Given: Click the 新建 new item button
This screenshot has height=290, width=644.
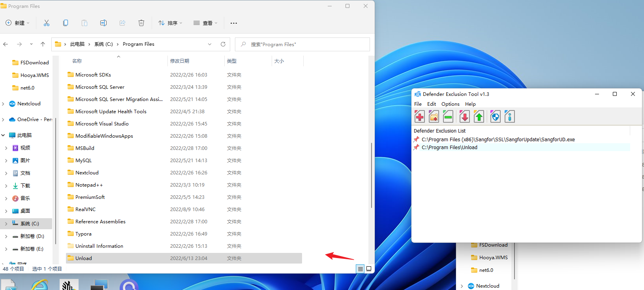Looking at the screenshot, I should point(18,23).
